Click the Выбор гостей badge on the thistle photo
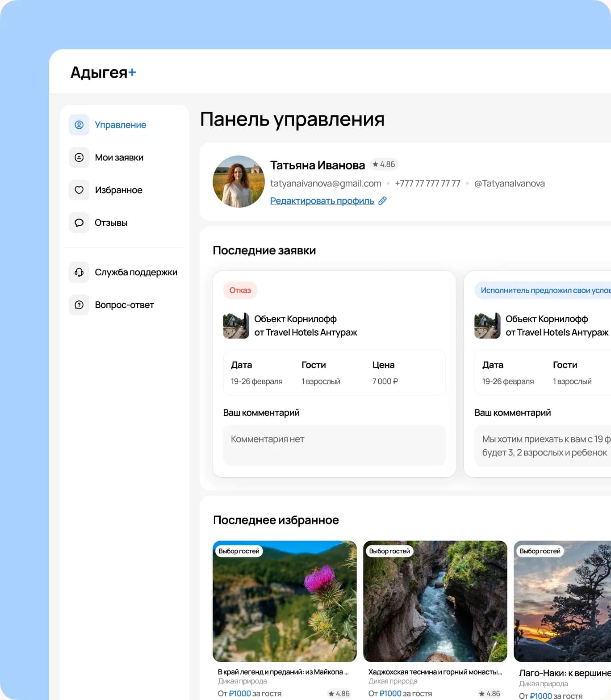Viewport: 611px width, 700px height. point(239,551)
